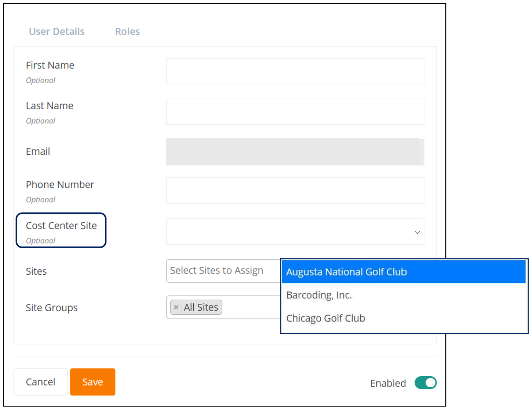Focus the Phone Number input field
The image size is (532, 409).
[295, 191]
